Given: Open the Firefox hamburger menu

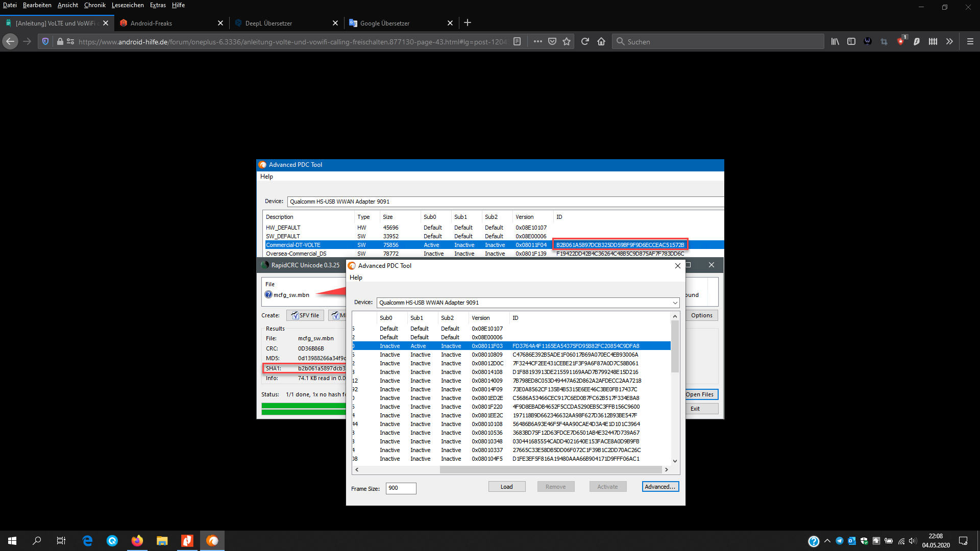Looking at the screenshot, I should click(970, 41).
